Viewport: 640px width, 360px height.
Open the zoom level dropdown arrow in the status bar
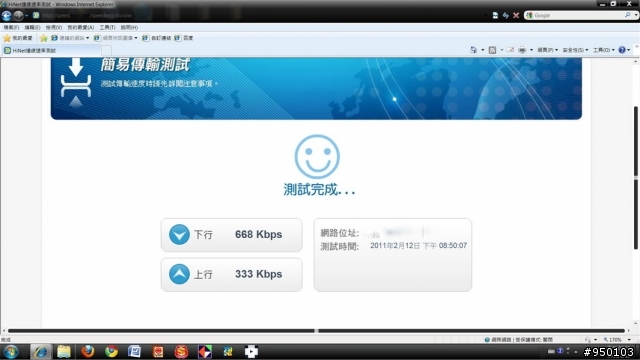629,340
